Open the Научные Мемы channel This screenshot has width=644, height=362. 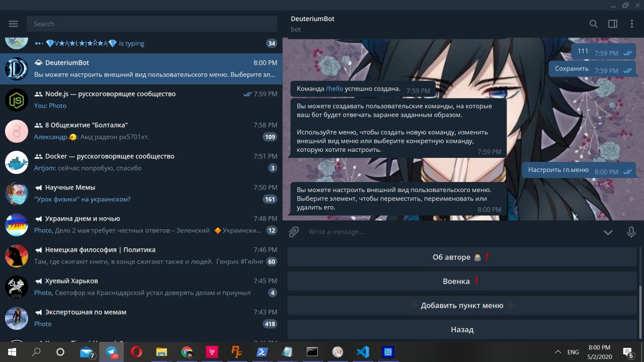141,194
